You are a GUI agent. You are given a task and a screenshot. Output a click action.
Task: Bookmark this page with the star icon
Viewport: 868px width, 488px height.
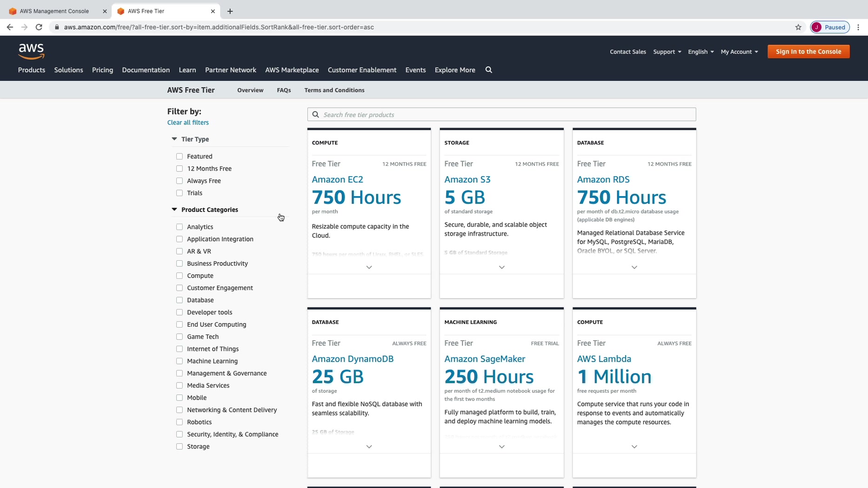[x=798, y=27]
